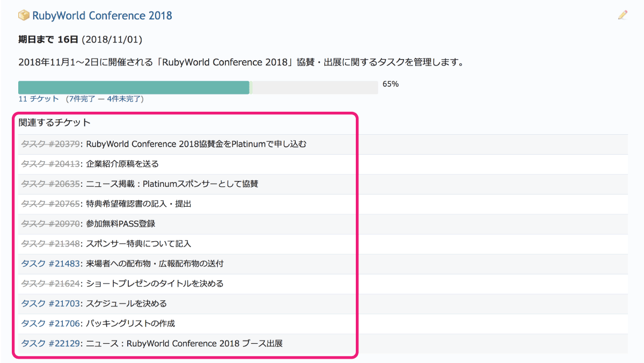Click subject パッキングリストの作成

click(x=130, y=323)
